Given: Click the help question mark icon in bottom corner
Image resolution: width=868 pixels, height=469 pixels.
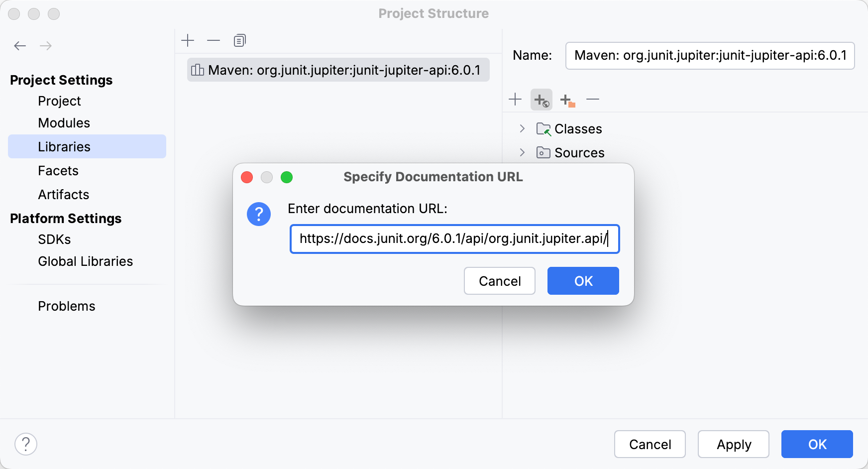Looking at the screenshot, I should coord(26,444).
